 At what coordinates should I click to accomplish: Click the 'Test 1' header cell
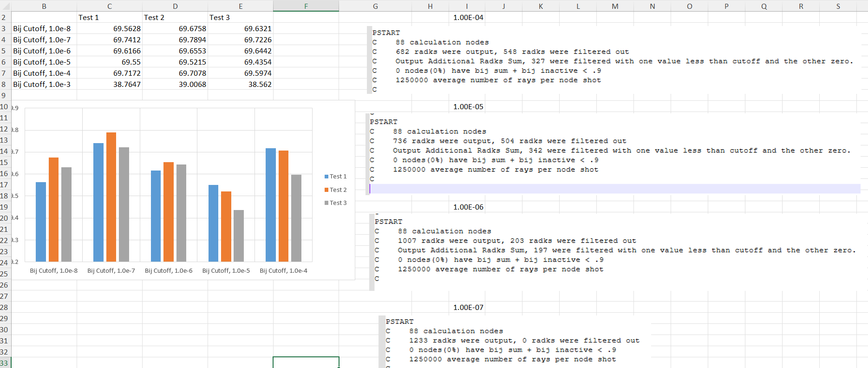[x=110, y=17]
